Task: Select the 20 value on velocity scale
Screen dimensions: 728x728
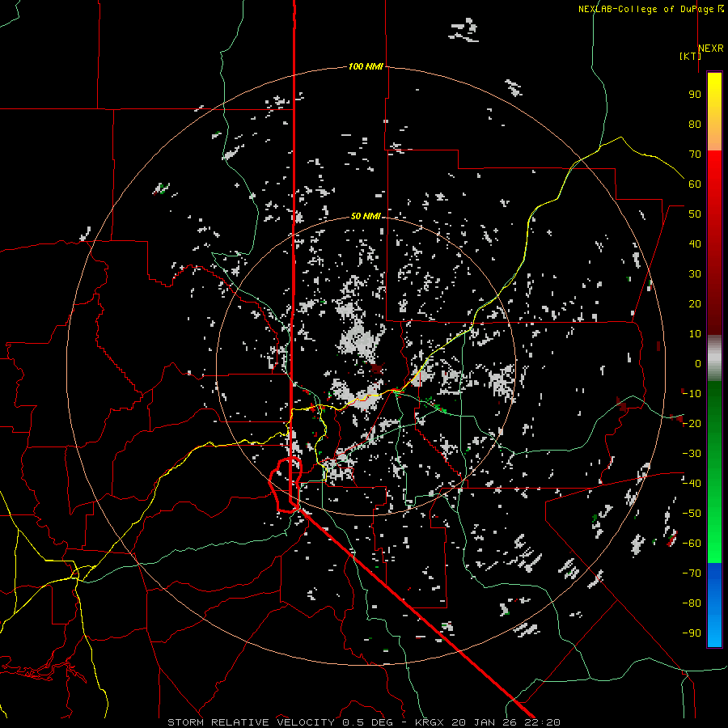Action: tap(695, 303)
